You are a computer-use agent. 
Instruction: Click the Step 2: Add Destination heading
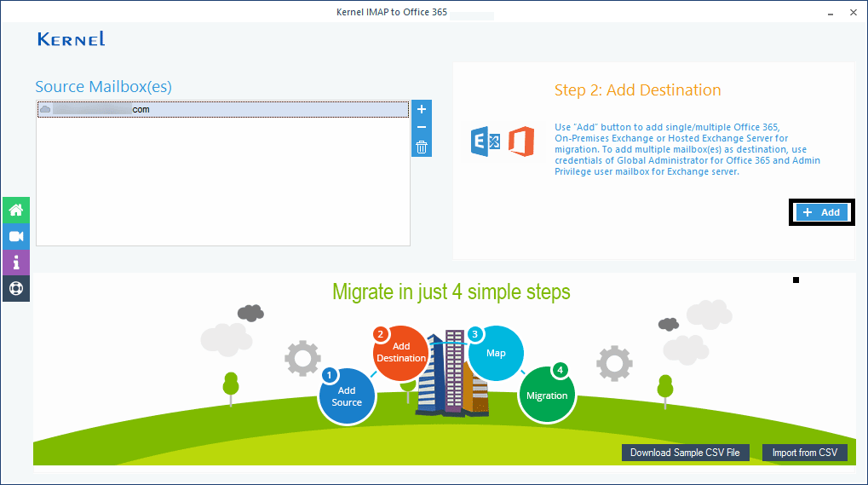point(638,89)
